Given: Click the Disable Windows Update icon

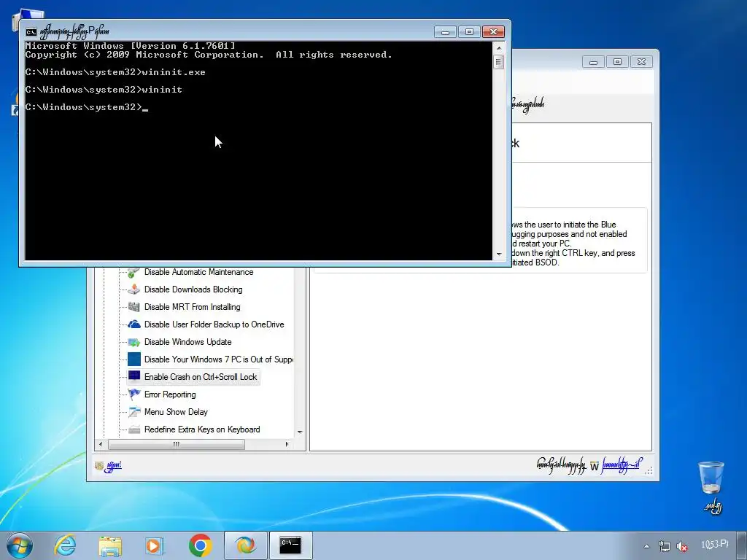Looking at the screenshot, I should coord(134,342).
